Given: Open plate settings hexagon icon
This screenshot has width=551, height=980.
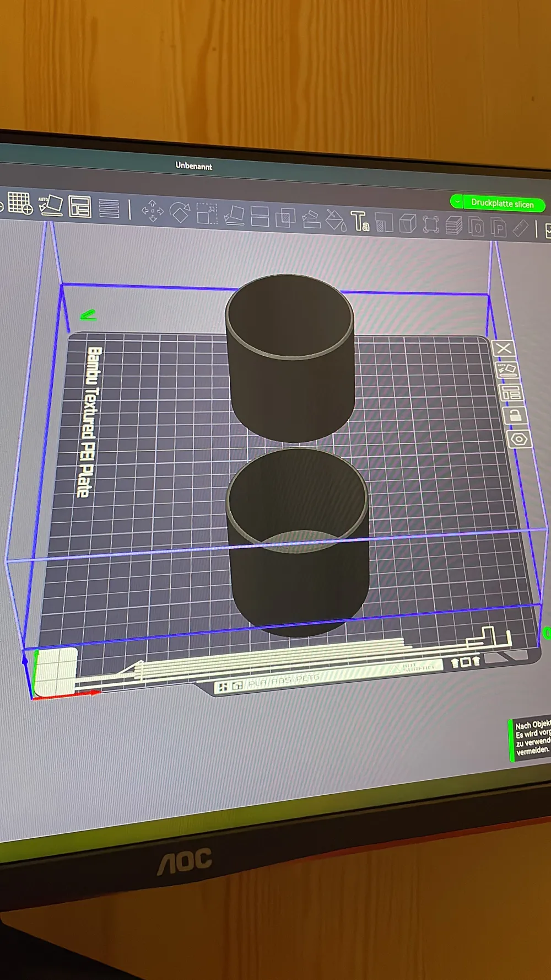Looking at the screenshot, I should (518, 440).
